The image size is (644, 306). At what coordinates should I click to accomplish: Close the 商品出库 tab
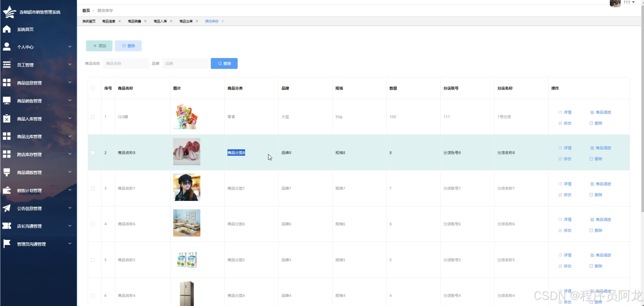point(197,21)
